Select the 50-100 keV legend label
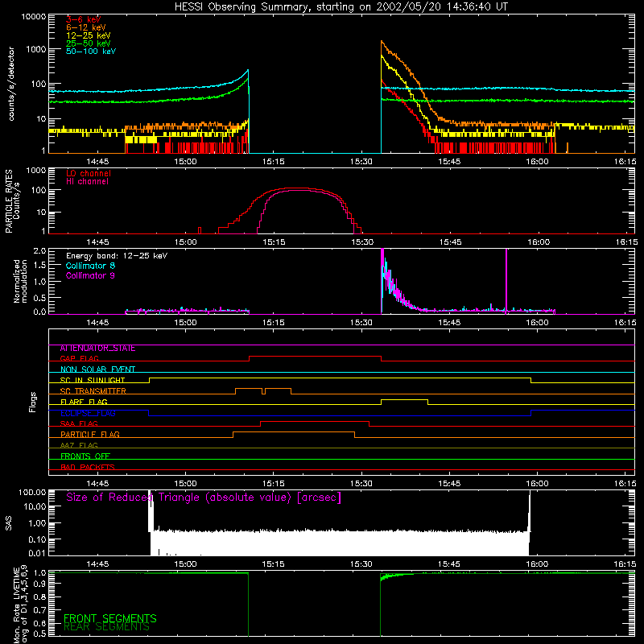644x644 pixels. tap(91, 52)
